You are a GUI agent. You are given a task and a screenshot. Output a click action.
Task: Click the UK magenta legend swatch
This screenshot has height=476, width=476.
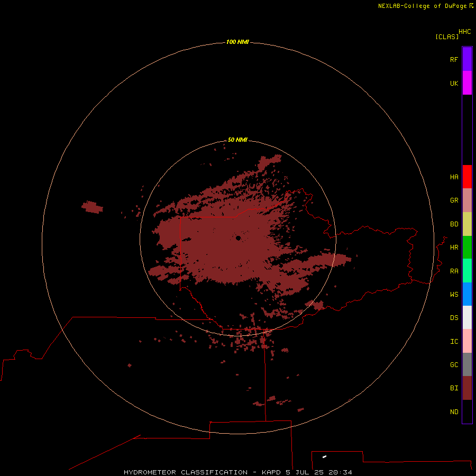(x=467, y=83)
